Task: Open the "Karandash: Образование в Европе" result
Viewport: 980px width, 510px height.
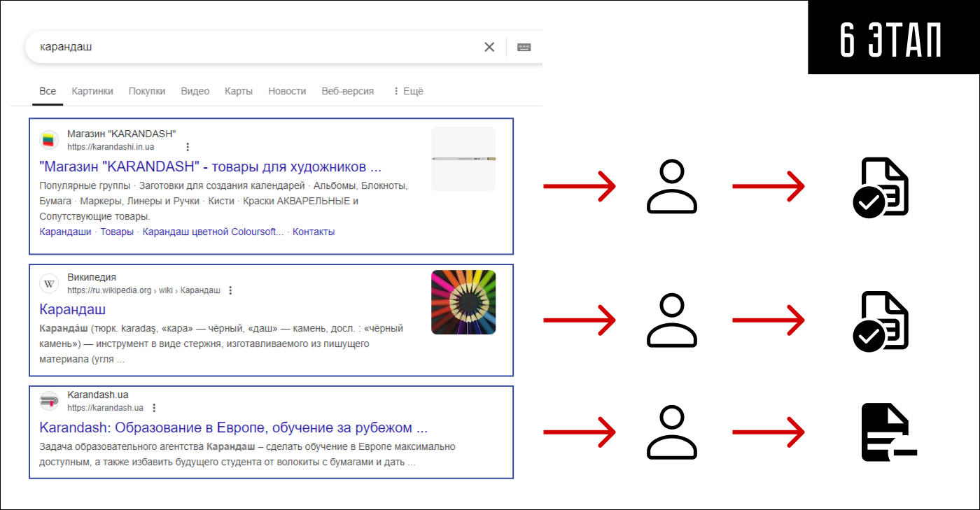Action: 234,427
